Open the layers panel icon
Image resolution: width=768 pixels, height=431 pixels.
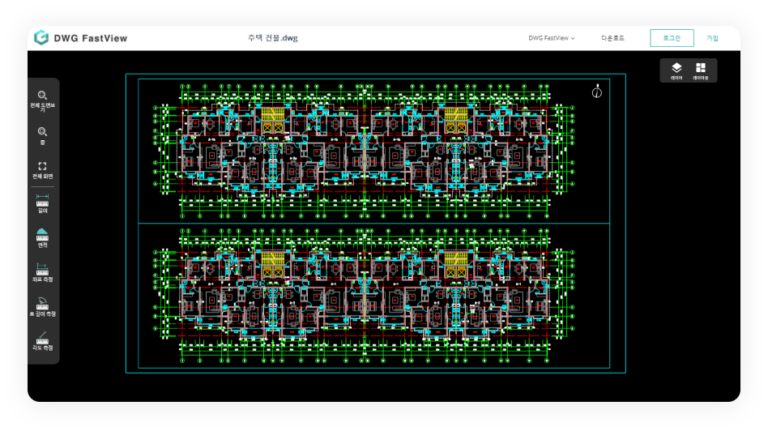point(676,71)
